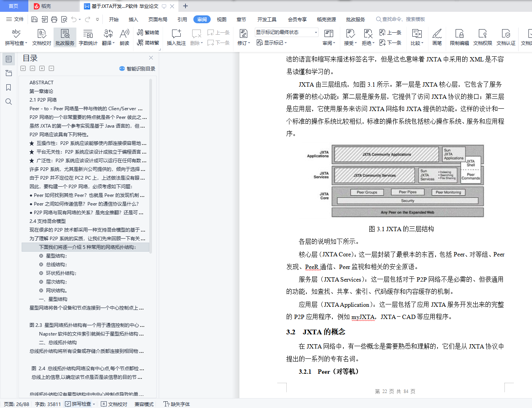Open 文档权限 document permissions
Viewport: 532px width, 408px height.
pos(483,37)
